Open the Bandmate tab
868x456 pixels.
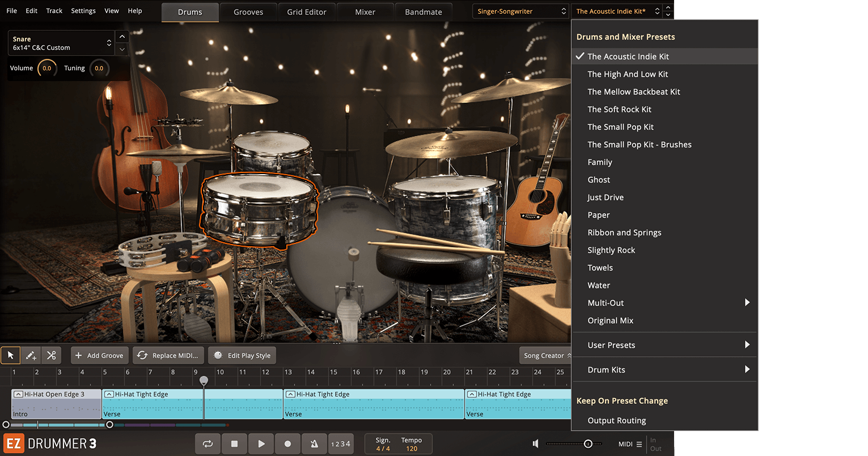[424, 12]
